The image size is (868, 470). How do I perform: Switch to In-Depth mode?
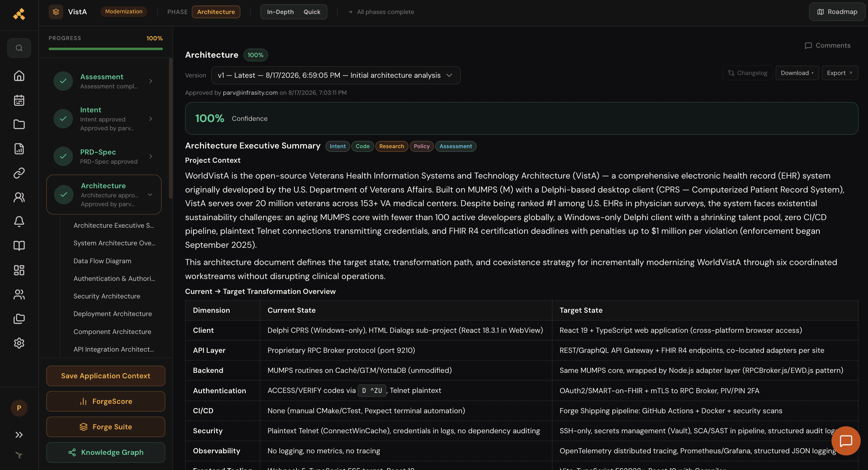tap(280, 12)
